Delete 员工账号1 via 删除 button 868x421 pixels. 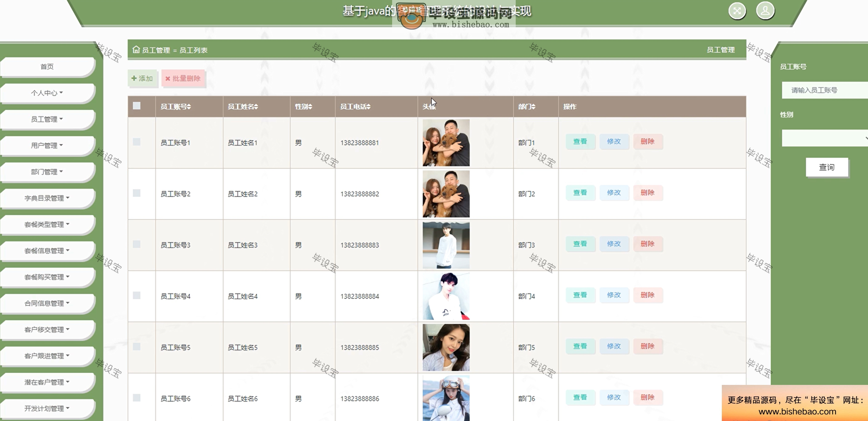pyautogui.click(x=648, y=141)
